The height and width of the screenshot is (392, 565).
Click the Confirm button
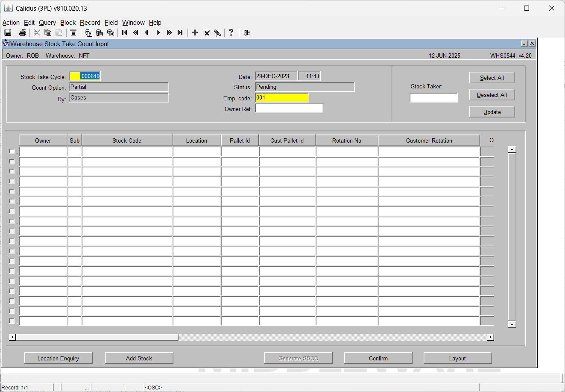(378, 358)
